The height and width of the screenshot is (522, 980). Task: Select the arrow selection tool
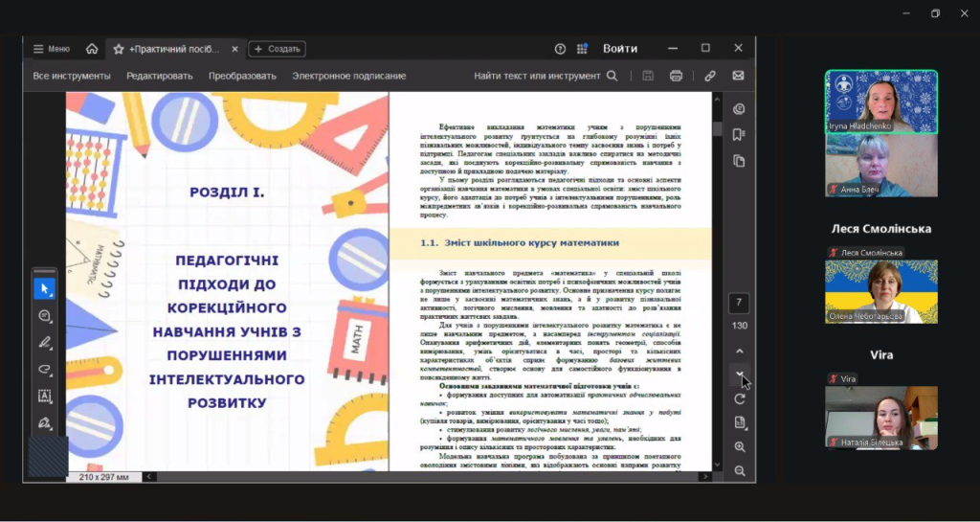coord(45,288)
